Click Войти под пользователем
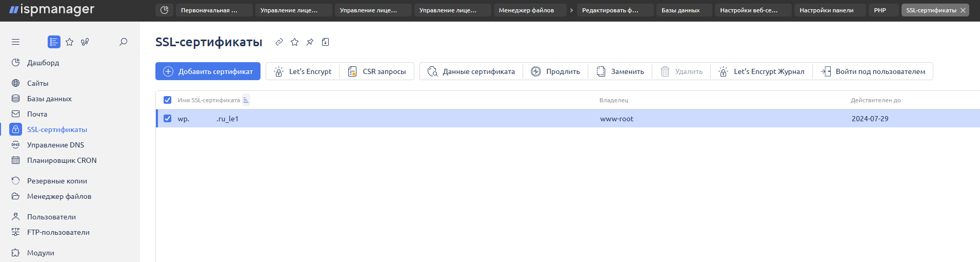Screen dimensions: 980x262 (x=873, y=71)
